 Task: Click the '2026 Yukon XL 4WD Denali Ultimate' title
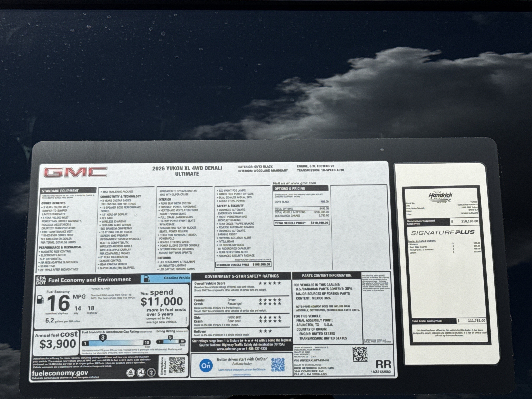[187, 171]
